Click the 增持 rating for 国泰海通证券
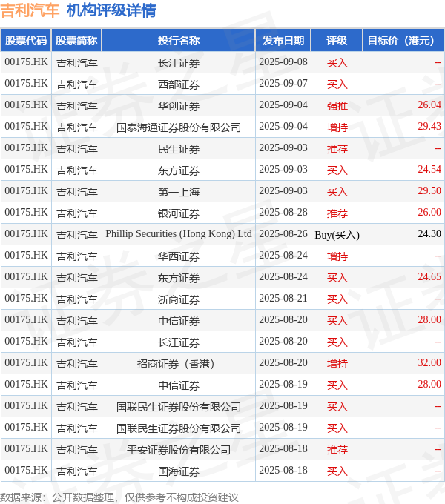This screenshot has height=504, width=445. [337, 127]
